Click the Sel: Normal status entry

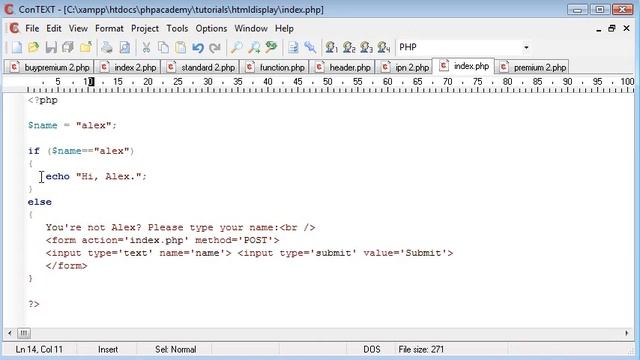click(x=176, y=349)
